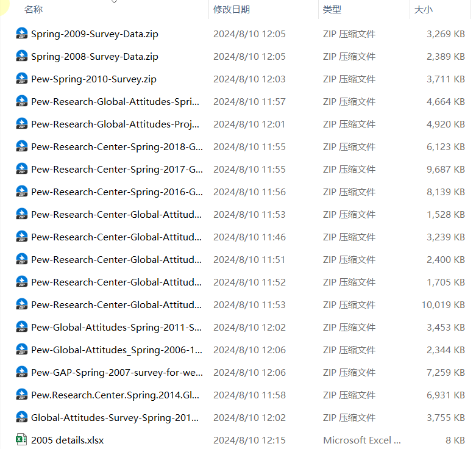This screenshot has width=476, height=449.
Task: Select file name Pew-Global-Attitudes_Spring-2006-1...
Action: tap(117, 350)
